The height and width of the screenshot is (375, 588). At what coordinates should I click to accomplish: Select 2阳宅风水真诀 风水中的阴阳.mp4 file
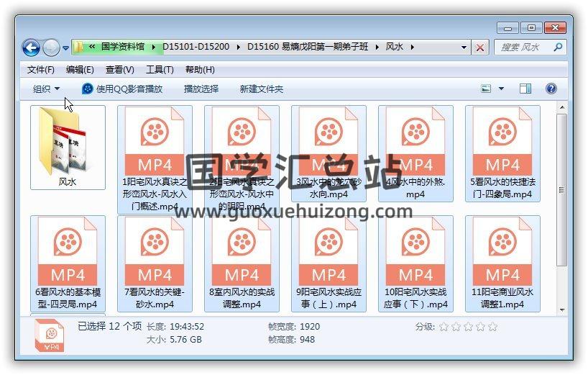point(242,160)
